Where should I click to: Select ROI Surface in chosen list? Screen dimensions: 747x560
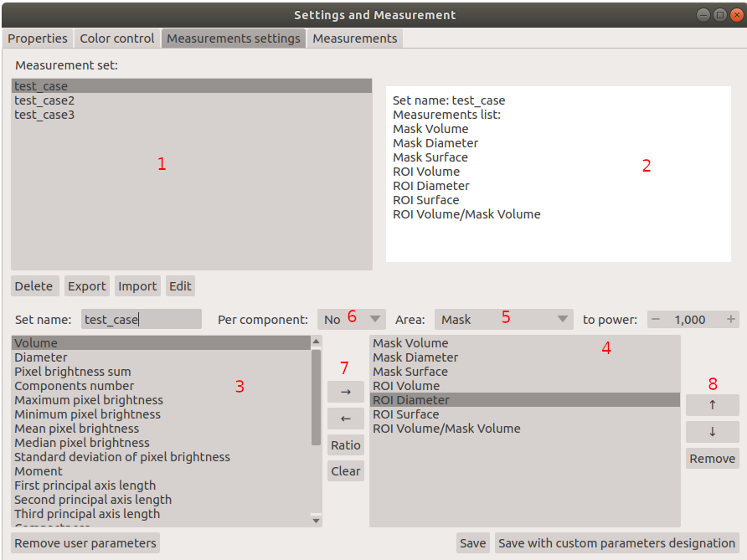[525, 414]
